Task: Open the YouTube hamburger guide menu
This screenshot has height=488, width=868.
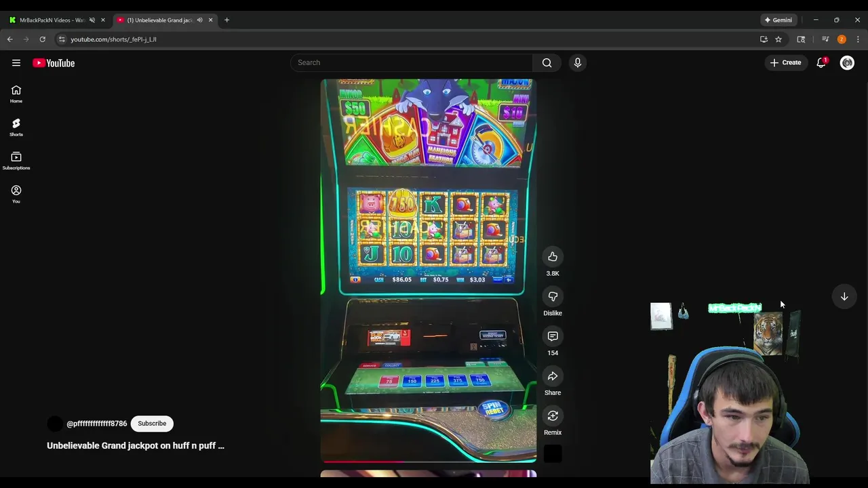Action: [x=16, y=63]
